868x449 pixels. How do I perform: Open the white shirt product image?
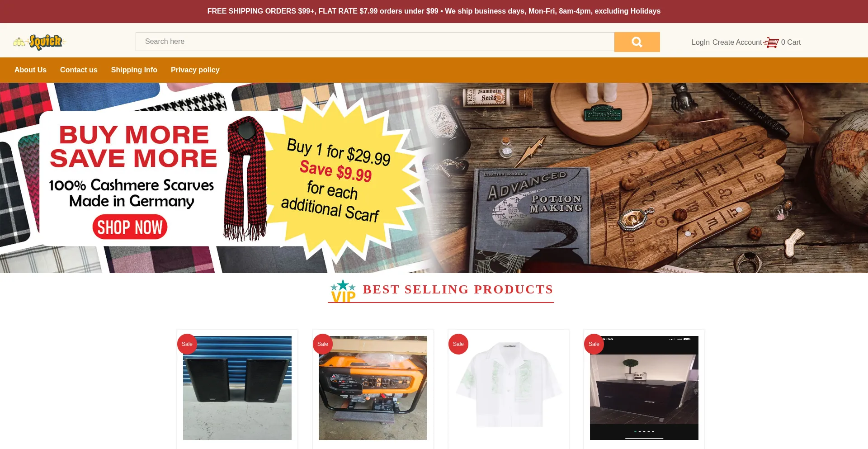click(x=509, y=388)
